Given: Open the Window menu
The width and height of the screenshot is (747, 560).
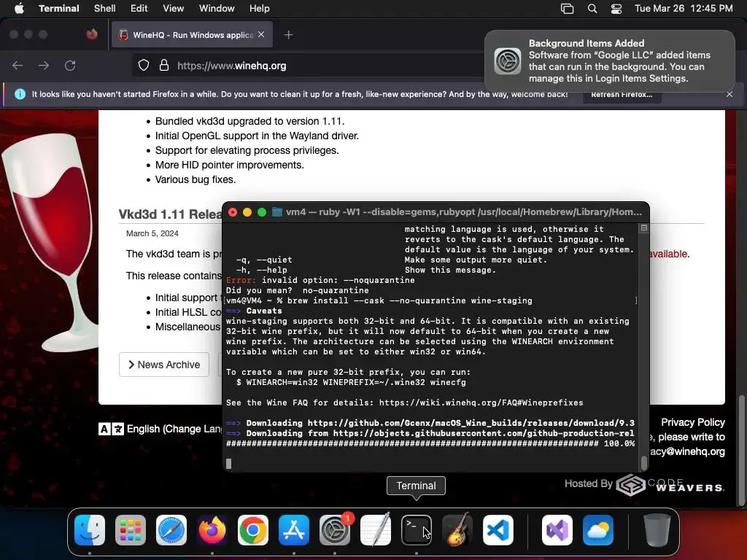Looking at the screenshot, I should (217, 9).
